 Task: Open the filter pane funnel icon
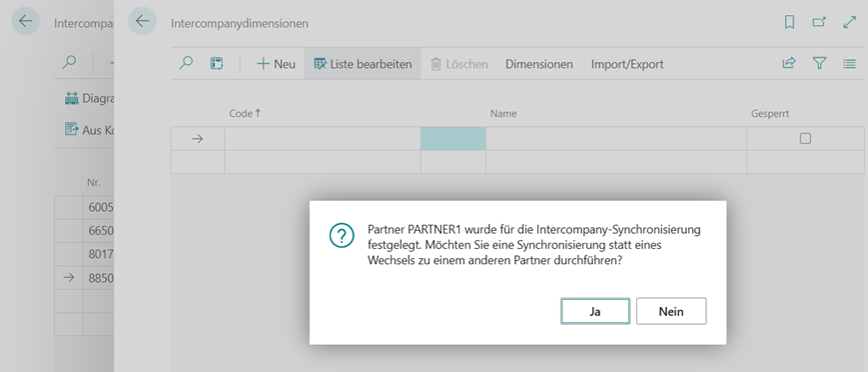(819, 64)
